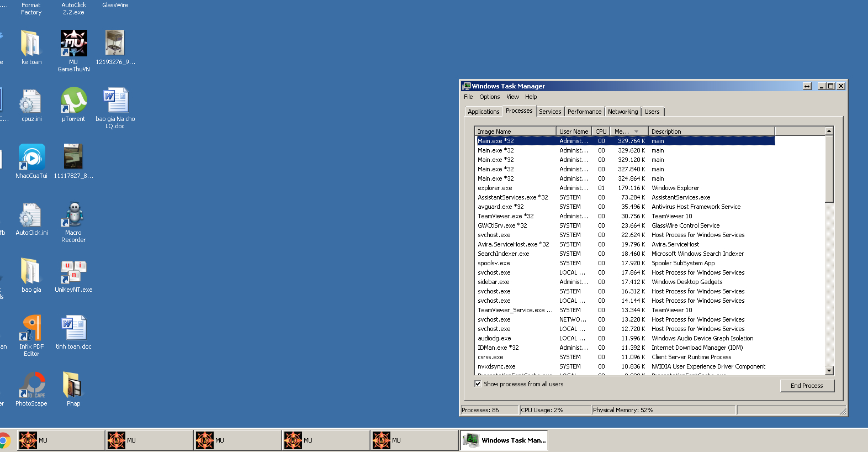Select AssistantServices.exe *32 process
Screen dimensions: 868x452
click(x=626, y=197)
